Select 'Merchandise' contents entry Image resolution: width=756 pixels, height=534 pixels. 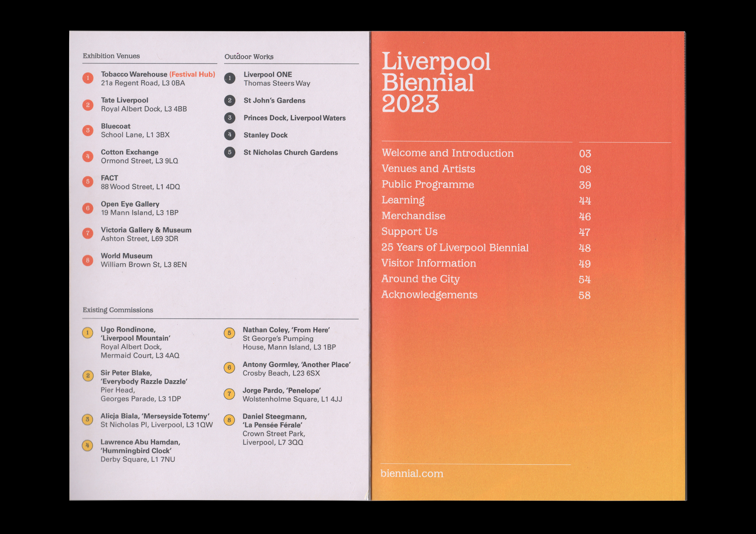tap(414, 216)
